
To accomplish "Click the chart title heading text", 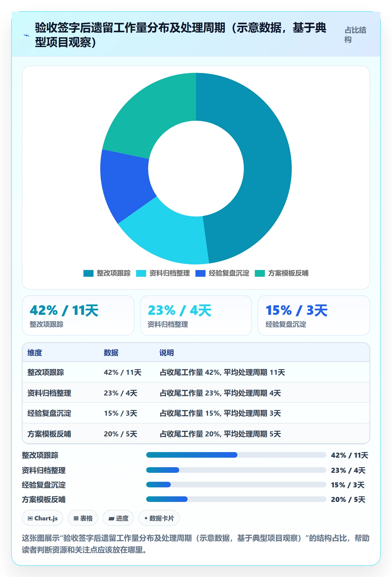I will pos(181,35).
